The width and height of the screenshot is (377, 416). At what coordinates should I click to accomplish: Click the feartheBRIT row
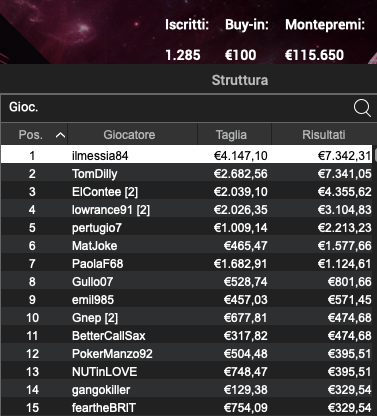(187, 407)
